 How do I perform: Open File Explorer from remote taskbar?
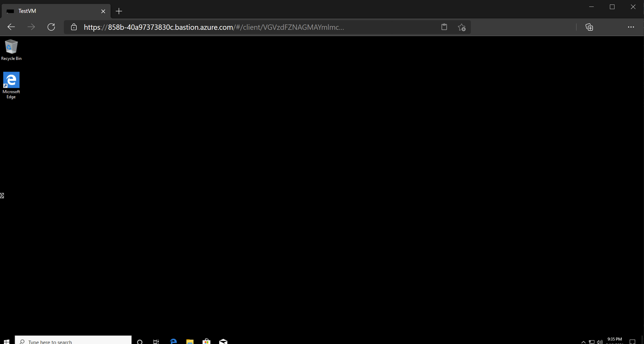[x=190, y=341]
